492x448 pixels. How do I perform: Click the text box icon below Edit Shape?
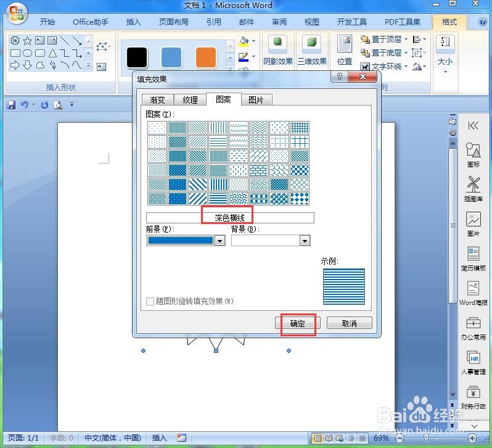(x=101, y=67)
